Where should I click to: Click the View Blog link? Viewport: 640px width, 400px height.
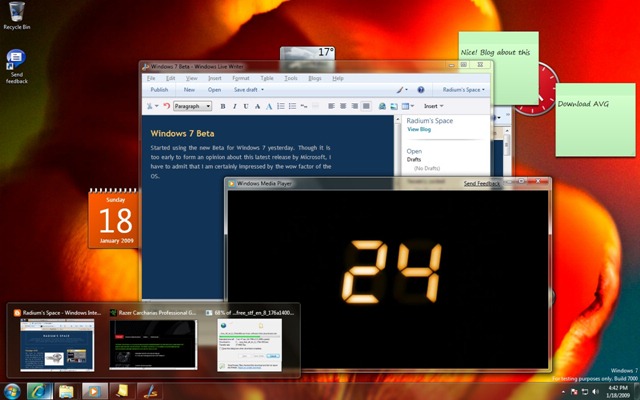(x=419, y=129)
